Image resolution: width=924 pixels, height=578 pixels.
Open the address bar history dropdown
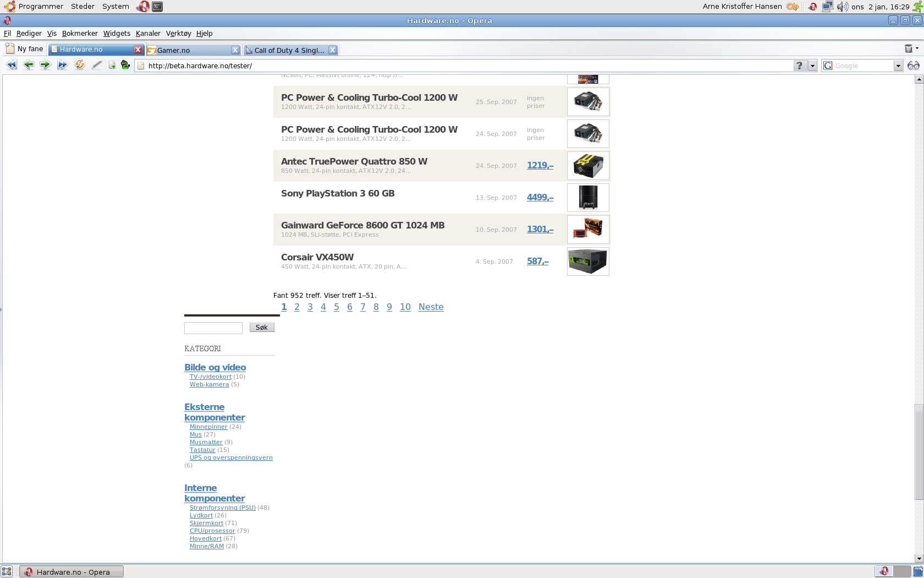click(x=812, y=66)
